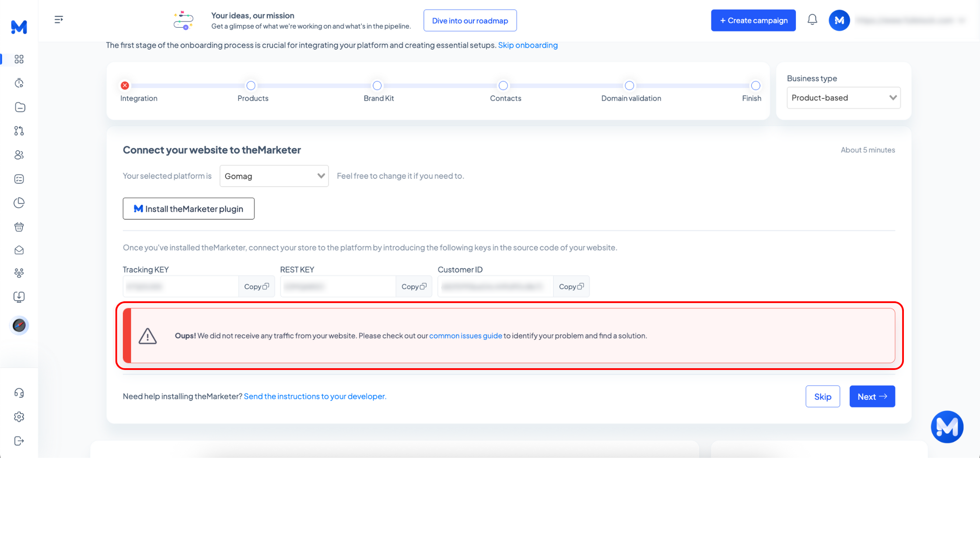Viewport: 980px width, 551px height.
Task: Open the shopping basket icon in sidebar
Action: pos(19,227)
